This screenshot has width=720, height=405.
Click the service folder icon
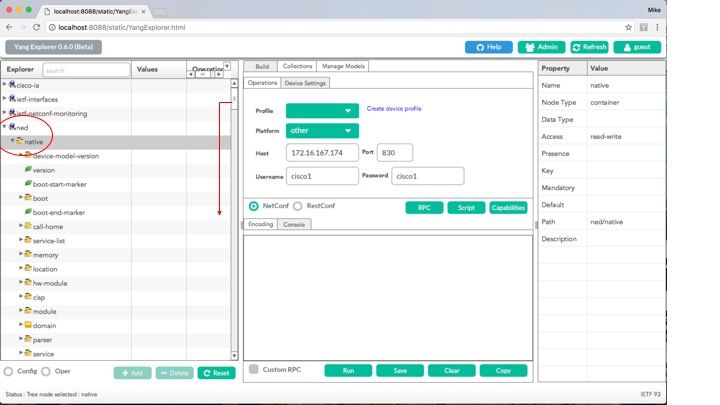point(28,353)
